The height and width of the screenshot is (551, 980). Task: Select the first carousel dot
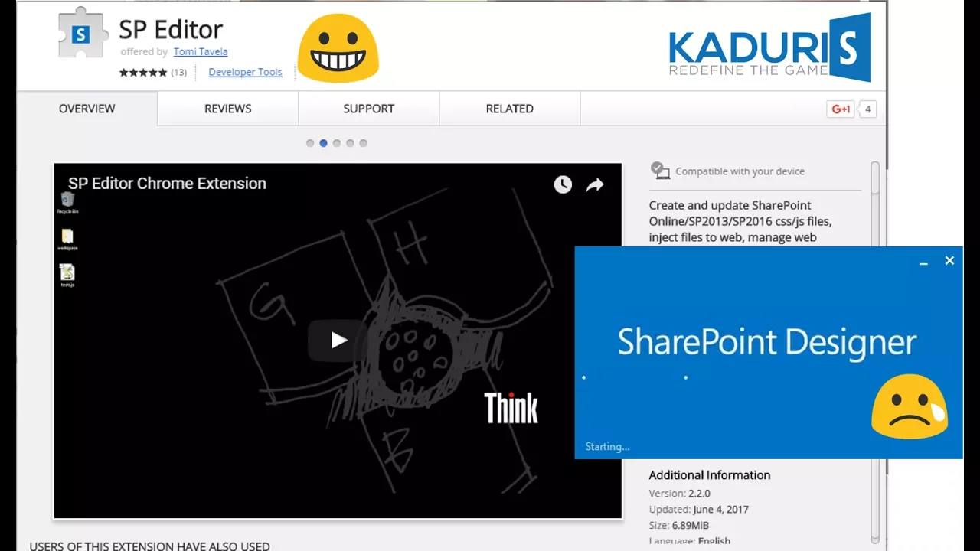coord(310,143)
